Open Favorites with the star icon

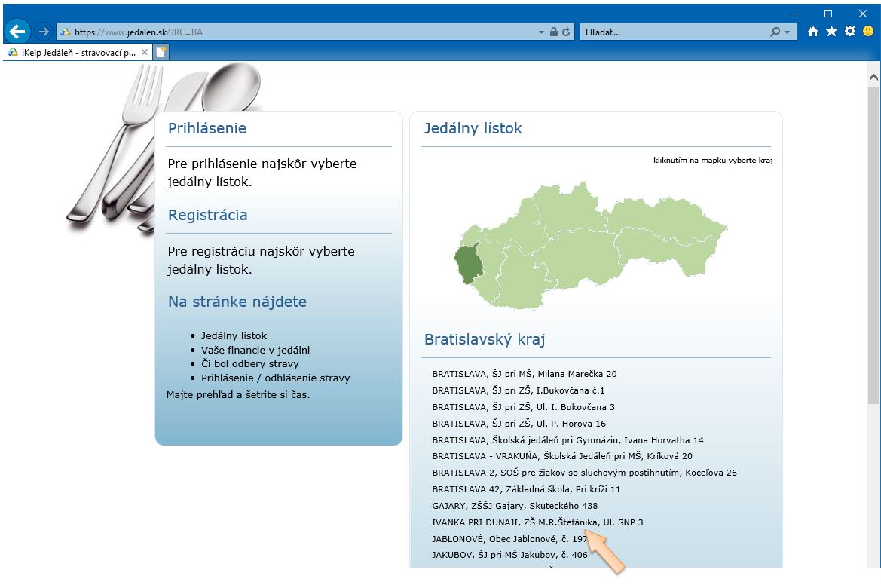pyautogui.click(x=831, y=32)
